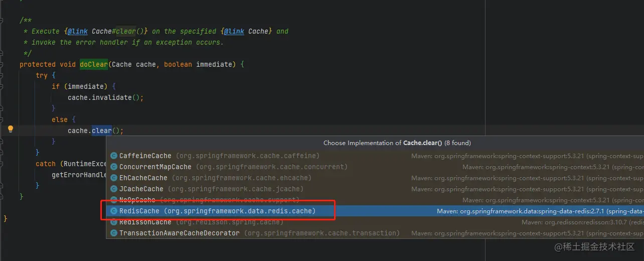Click the class icon beside ConcurrentMapCache
Screen dimensions: 644x261
tap(114, 167)
